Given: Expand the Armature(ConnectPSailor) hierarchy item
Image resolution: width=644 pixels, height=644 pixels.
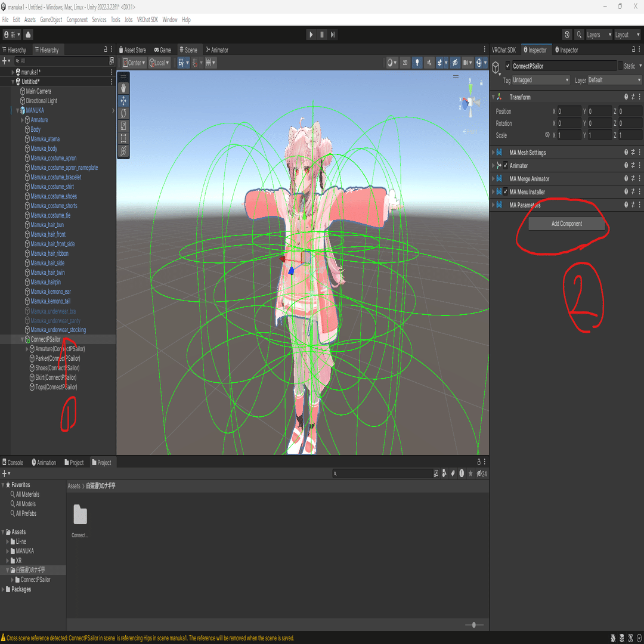Looking at the screenshot, I should 27,349.
